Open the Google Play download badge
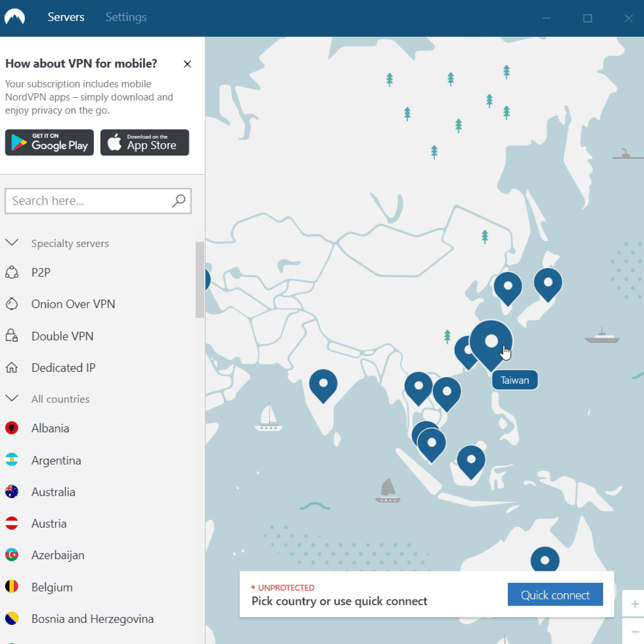Viewport: 644px width, 644px height. (x=49, y=143)
